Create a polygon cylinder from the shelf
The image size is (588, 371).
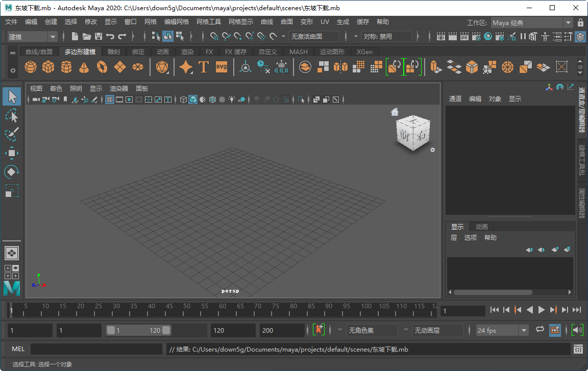tap(65, 67)
